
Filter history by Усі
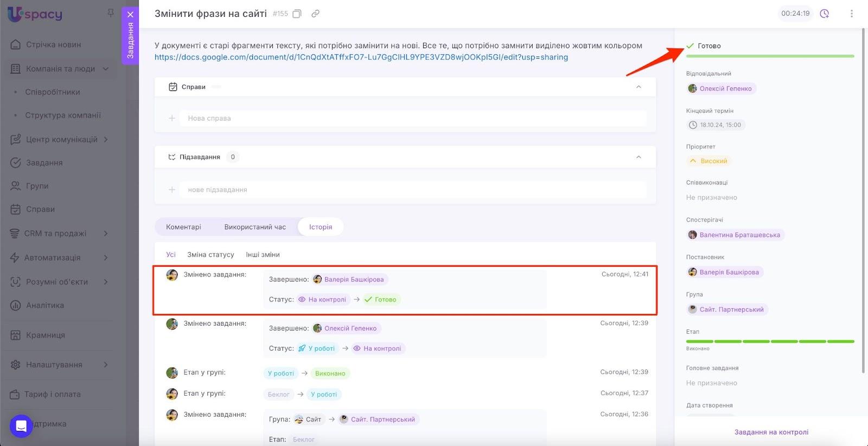pos(171,255)
